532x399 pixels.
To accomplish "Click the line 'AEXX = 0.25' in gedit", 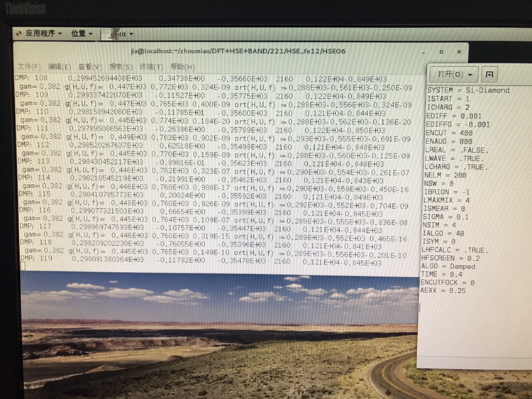I will point(443,290).
